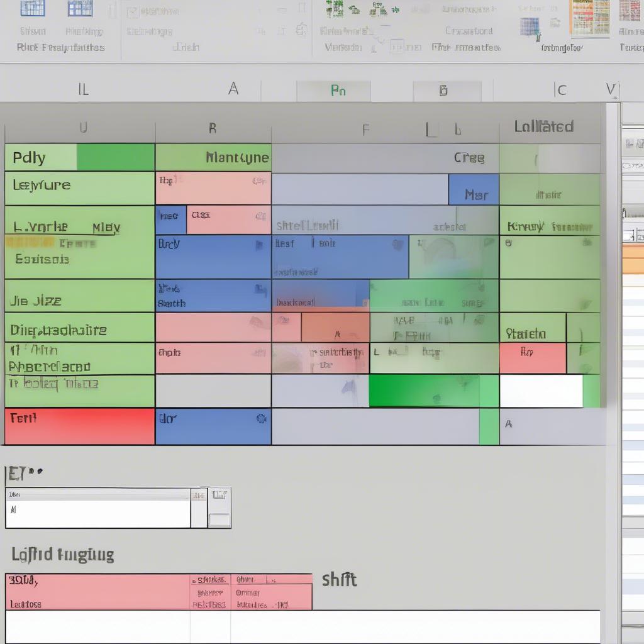The image size is (644, 644).
Task: Select the 'Leyvure' row label
Action: [80, 188]
